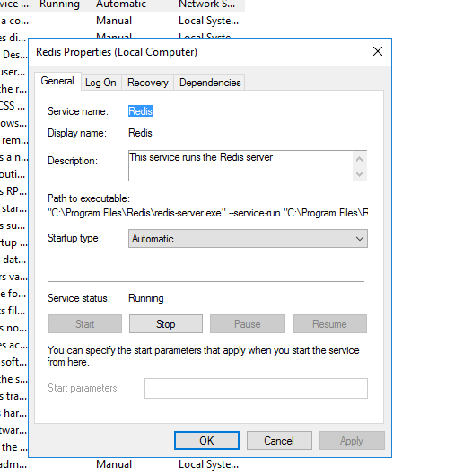Click the Resume button

[x=330, y=324]
